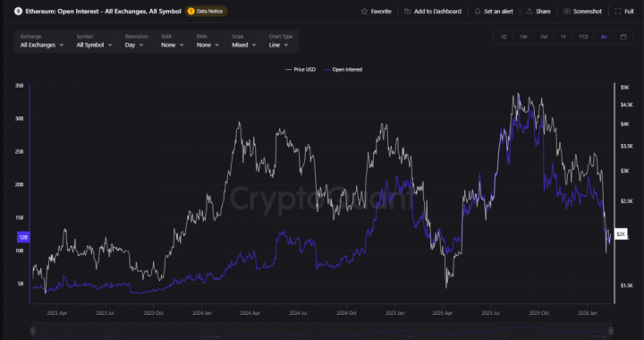This screenshot has width=644, height=340.
Task: Select the YTD time range
Action: pos(583,37)
